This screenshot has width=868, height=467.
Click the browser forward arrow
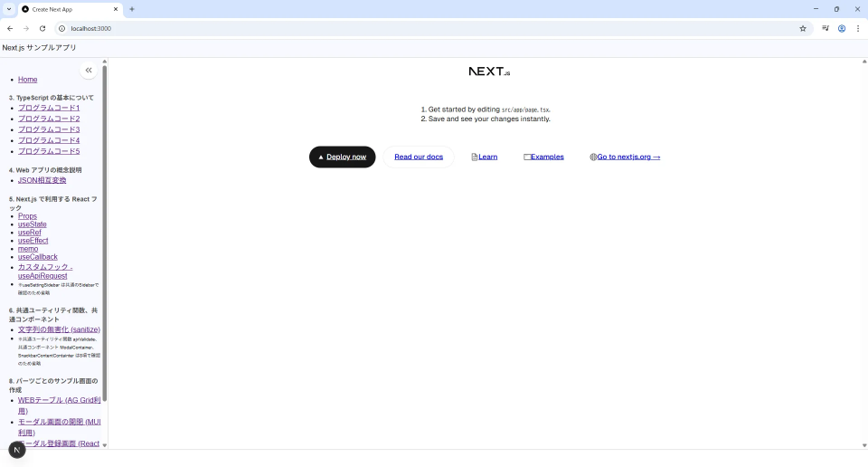click(x=26, y=28)
